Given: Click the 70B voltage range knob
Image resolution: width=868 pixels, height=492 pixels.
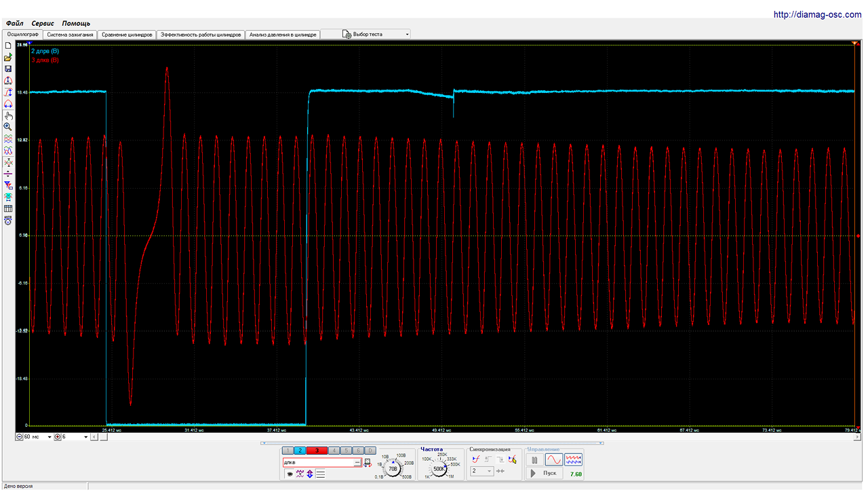Looking at the screenshot, I should click(x=392, y=468).
